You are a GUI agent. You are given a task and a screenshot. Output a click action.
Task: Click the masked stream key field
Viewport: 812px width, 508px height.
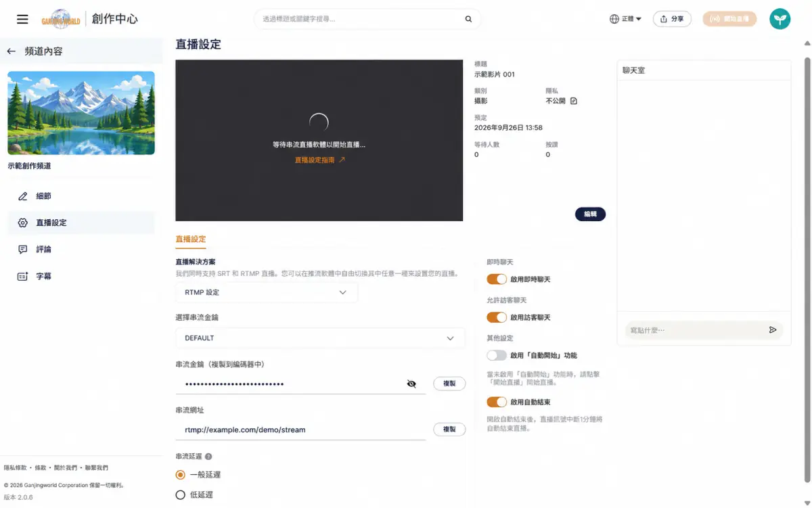291,384
